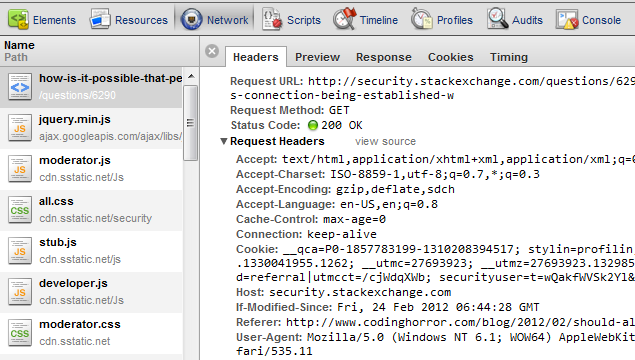Screen dimensions: 635x360
Task: Click the view source link
Action: pyautogui.click(x=385, y=141)
